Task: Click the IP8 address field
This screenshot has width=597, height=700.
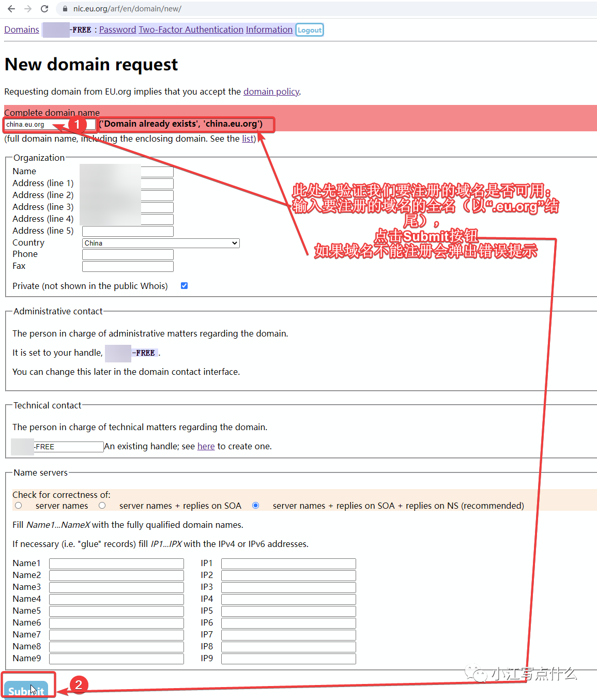Action: click(288, 647)
